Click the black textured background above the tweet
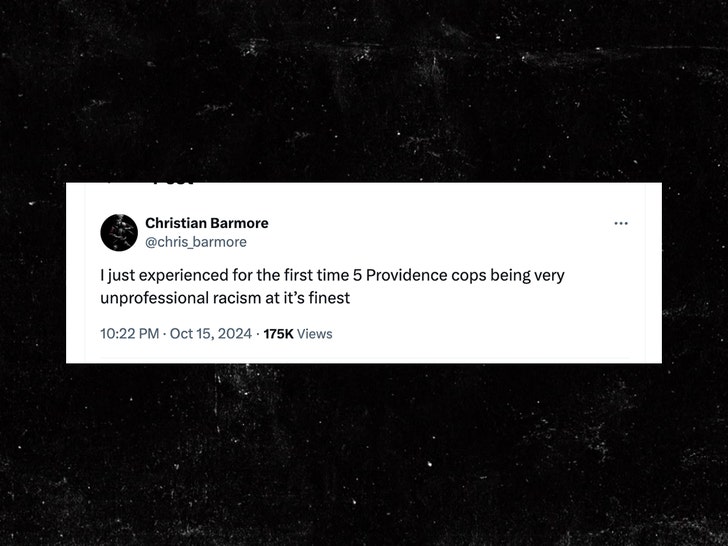The height and width of the screenshot is (546, 728). pyautogui.click(x=364, y=90)
